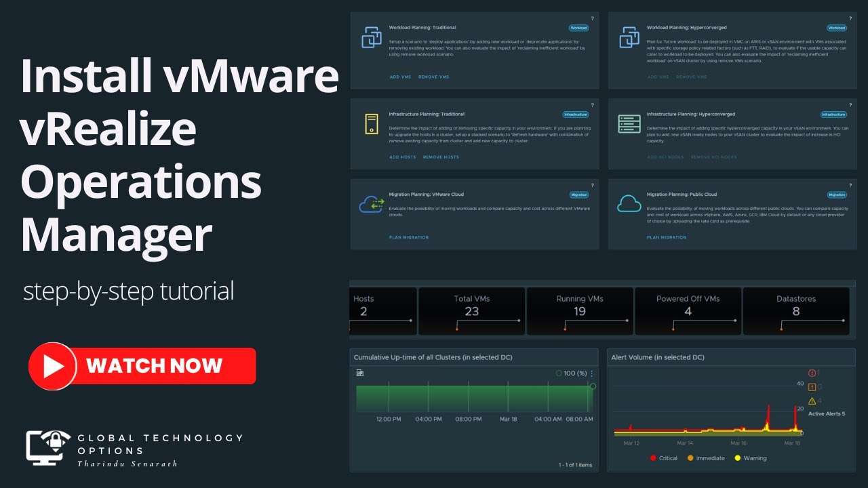Click the Workload Planning: Hyperconverged VM icon
The height and width of the screenshot is (488, 868).
[x=629, y=37]
